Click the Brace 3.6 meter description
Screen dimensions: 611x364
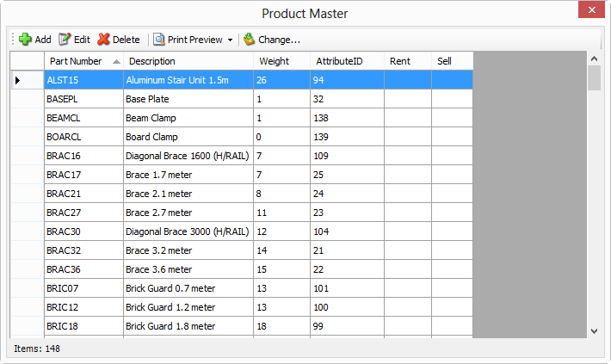(x=188, y=269)
